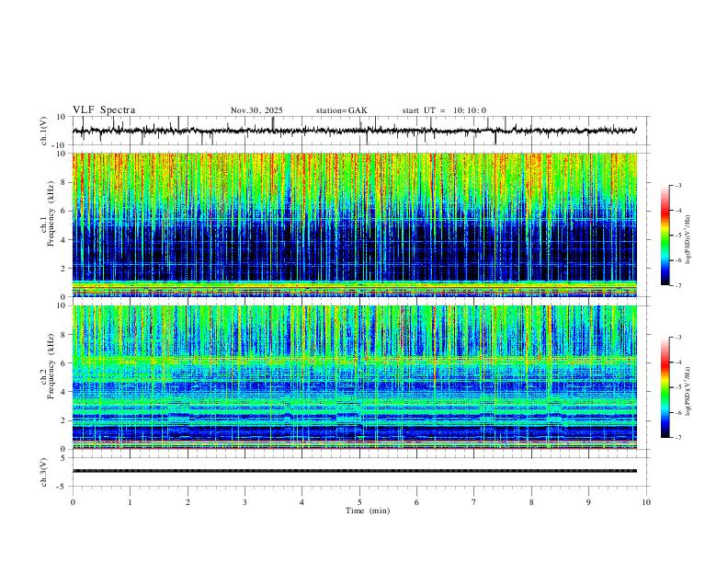Click the ch.1 "Frequency (kHz)" axis label

pyautogui.click(x=51, y=214)
